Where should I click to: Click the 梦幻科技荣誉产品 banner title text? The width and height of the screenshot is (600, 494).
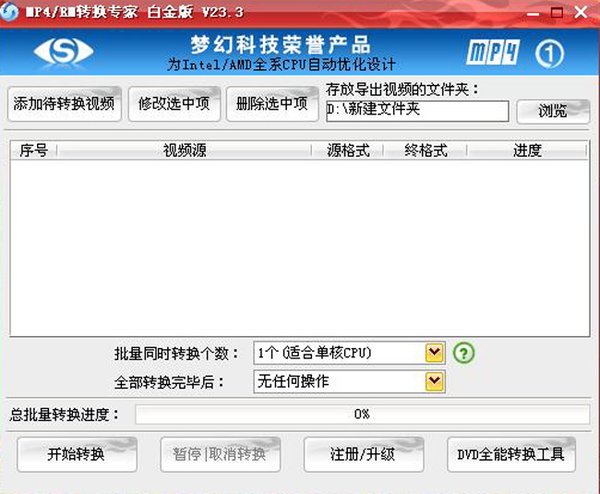[x=280, y=45]
